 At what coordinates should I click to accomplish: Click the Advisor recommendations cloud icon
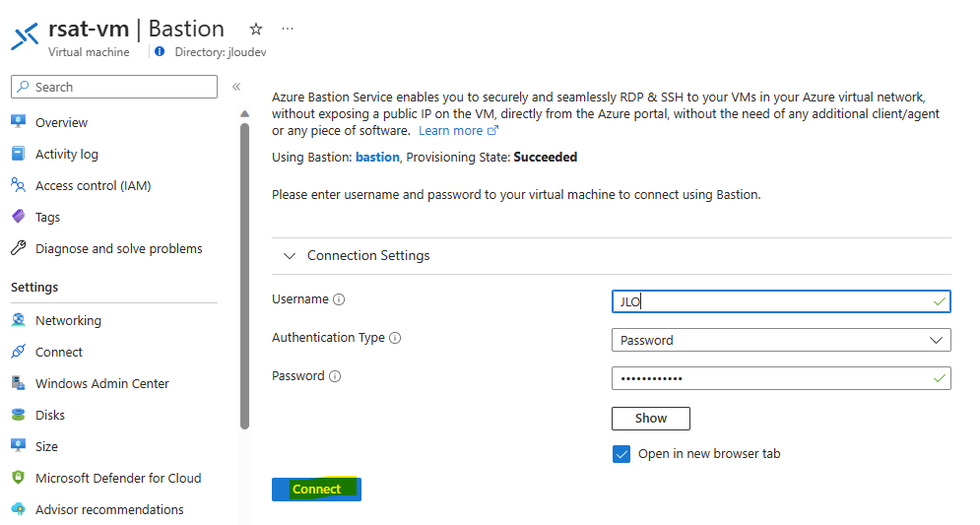pyautogui.click(x=19, y=509)
